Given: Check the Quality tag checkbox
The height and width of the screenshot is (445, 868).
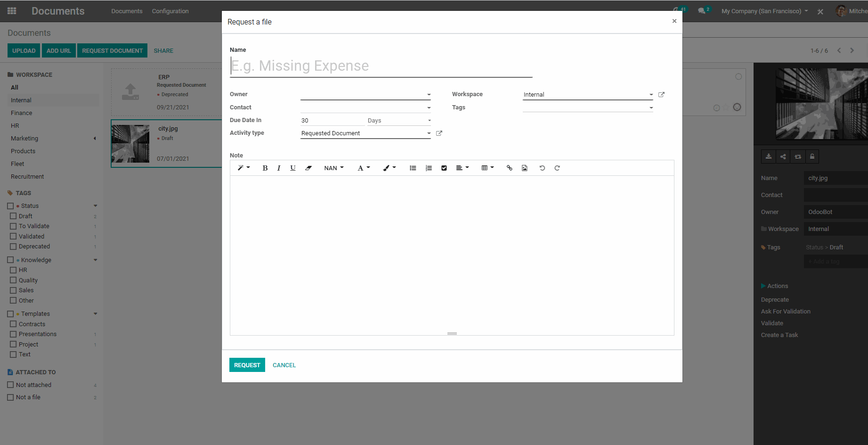Looking at the screenshot, I should (x=13, y=280).
